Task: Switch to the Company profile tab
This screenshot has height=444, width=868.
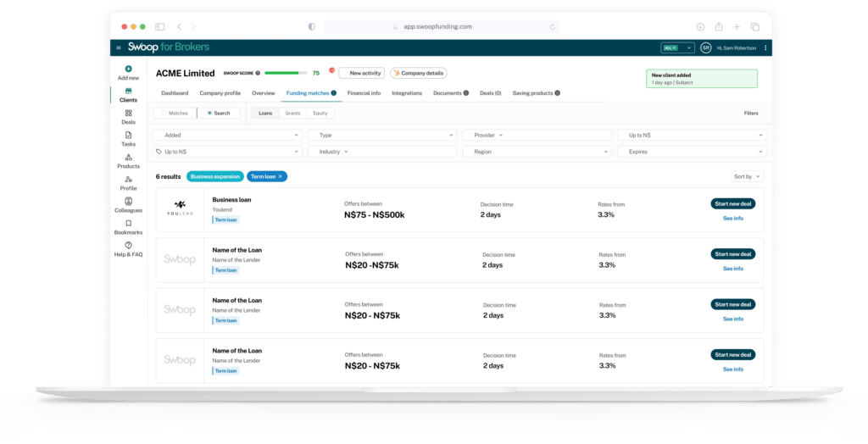Action: 220,93
